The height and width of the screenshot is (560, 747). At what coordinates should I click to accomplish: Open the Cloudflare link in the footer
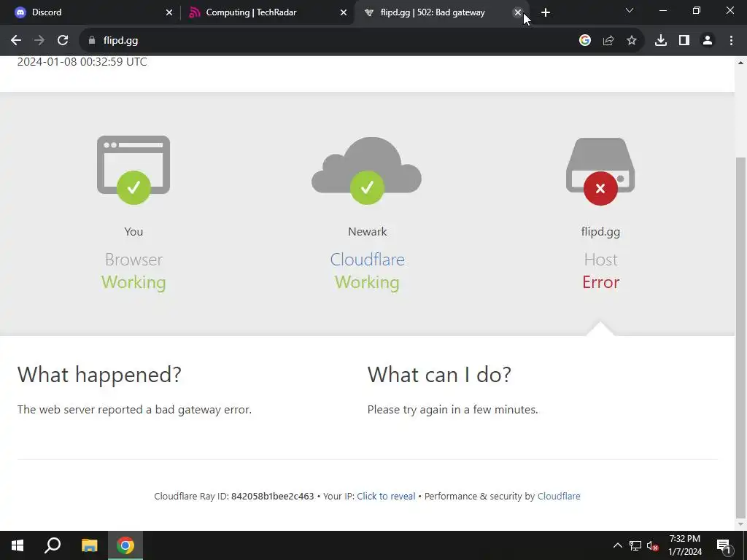coord(559,496)
